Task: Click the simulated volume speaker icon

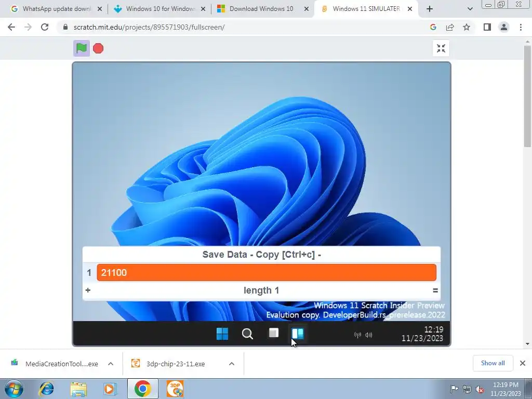Action: (368, 335)
